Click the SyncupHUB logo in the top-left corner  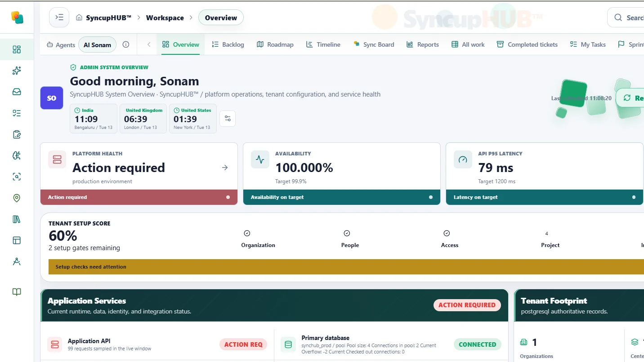click(x=17, y=18)
